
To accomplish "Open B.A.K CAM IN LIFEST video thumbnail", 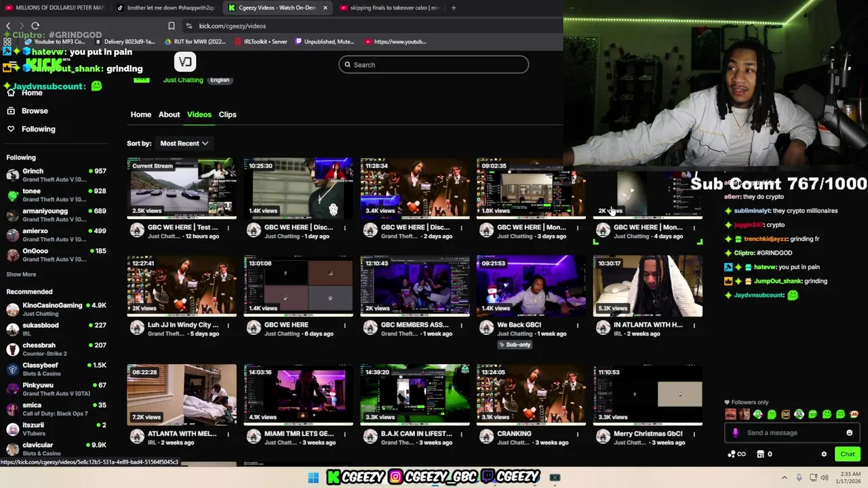I will [x=415, y=395].
